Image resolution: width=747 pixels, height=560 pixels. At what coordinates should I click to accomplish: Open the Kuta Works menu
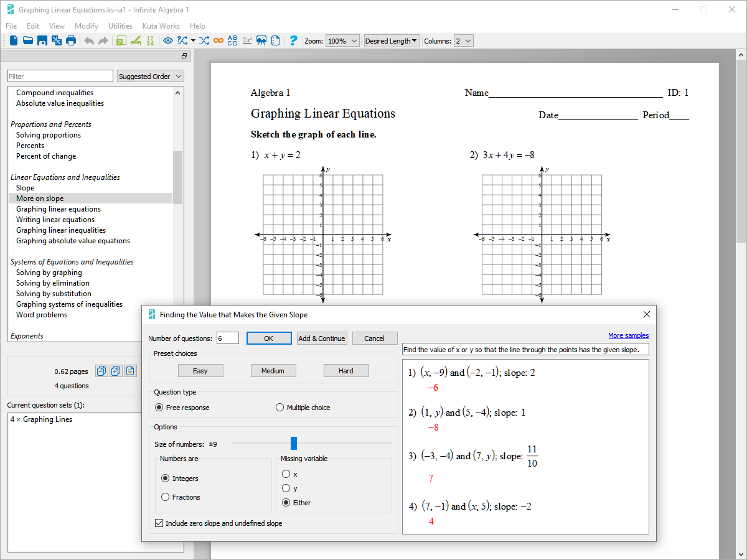pos(161,26)
